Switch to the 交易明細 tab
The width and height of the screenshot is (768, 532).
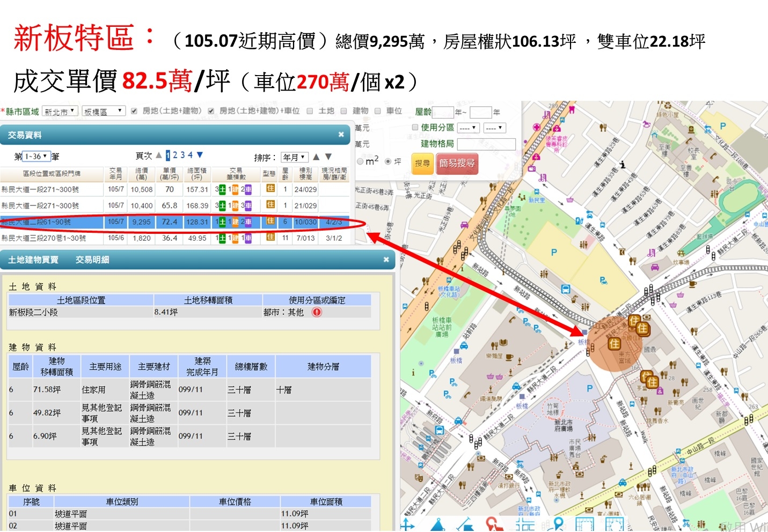[x=92, y=260]
